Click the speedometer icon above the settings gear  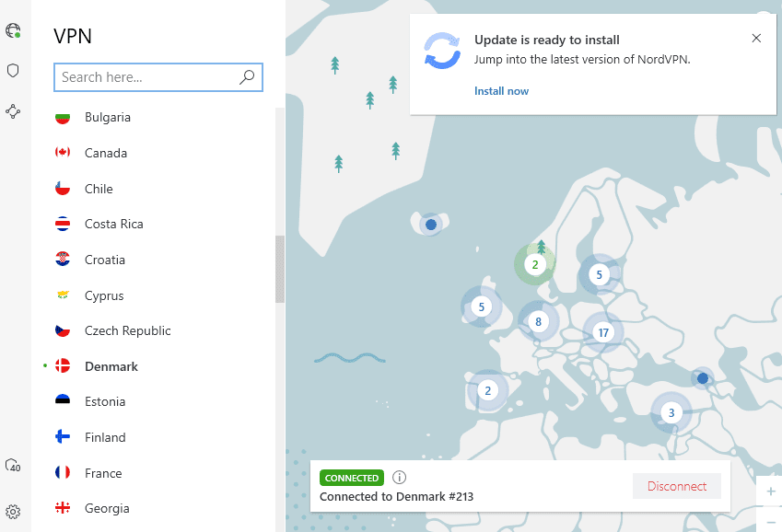click(13, 466)
